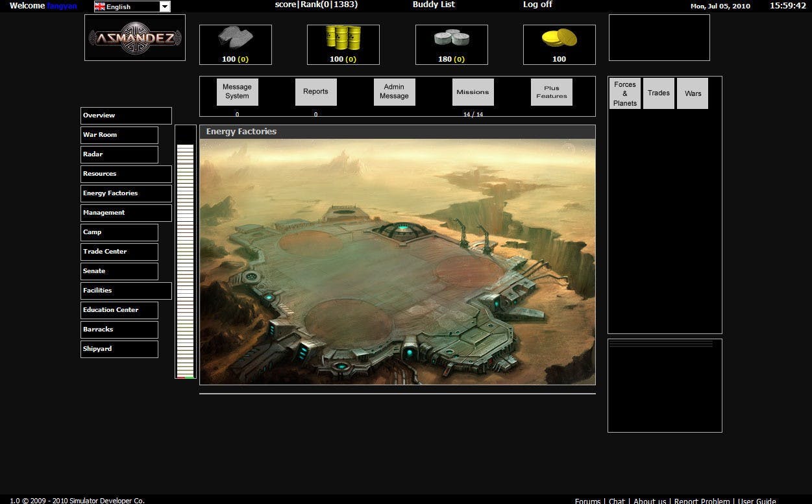Open the Reports button
Viewport: 812px width, 504px height.
[x=315, y=91]
